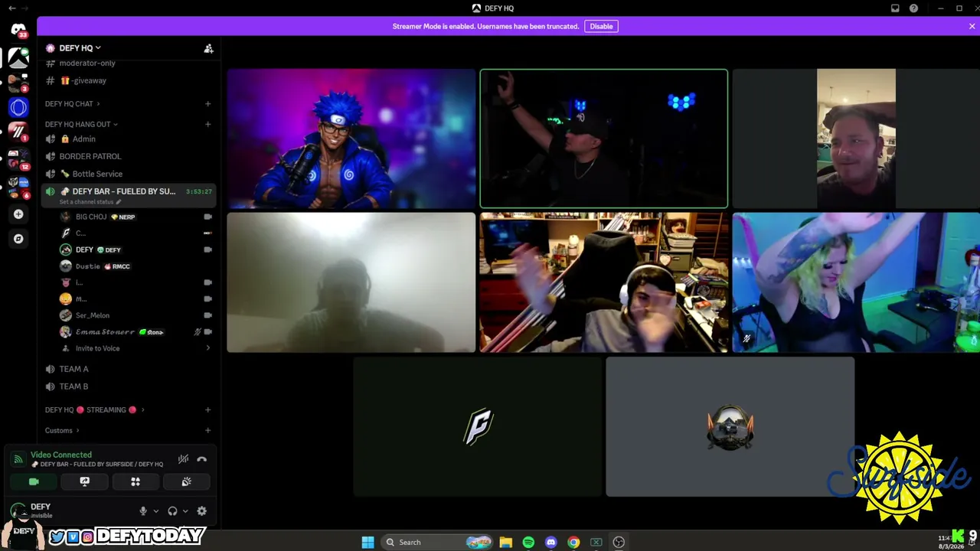Open File Explorer from the taskbar
The image size is (980, 551).
(x=505, y=542)
